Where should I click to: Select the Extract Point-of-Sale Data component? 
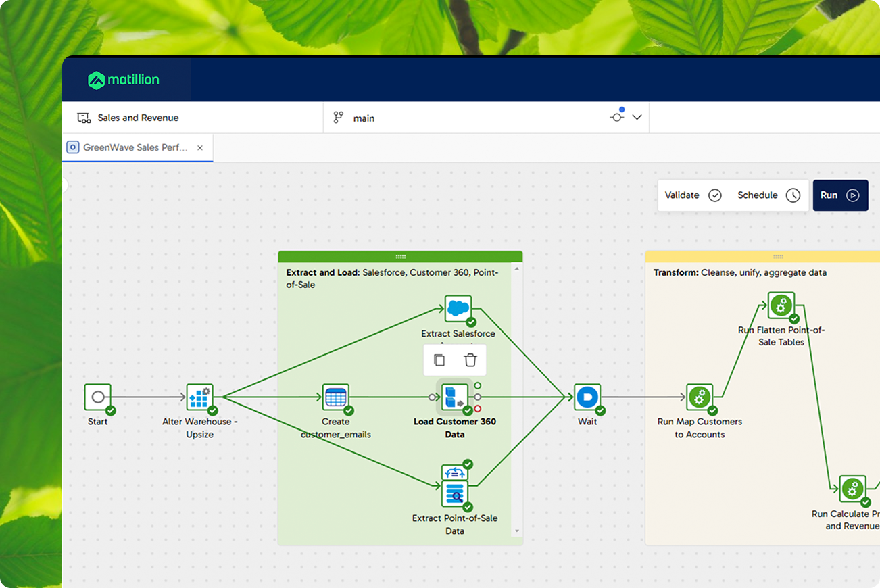point(455,493)
